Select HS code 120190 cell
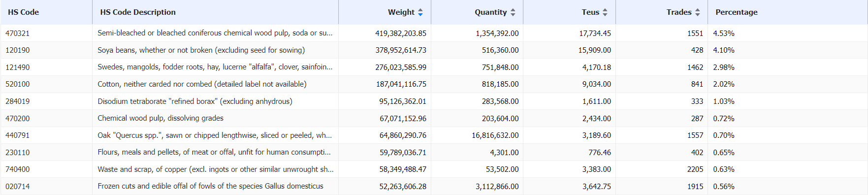Image resolution: width=868 pixels, height=195 pixels. click(x=18, y=50)
